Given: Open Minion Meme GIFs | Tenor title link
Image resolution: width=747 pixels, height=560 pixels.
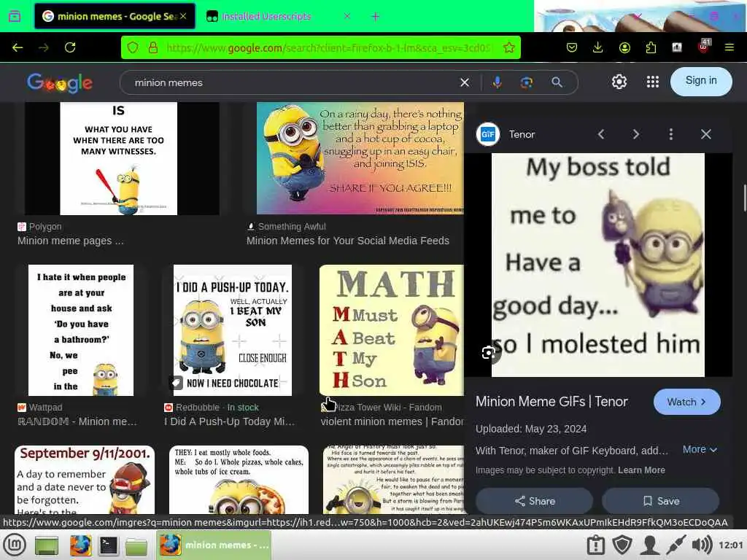Looking at the screenshot, I should point(551,402).
